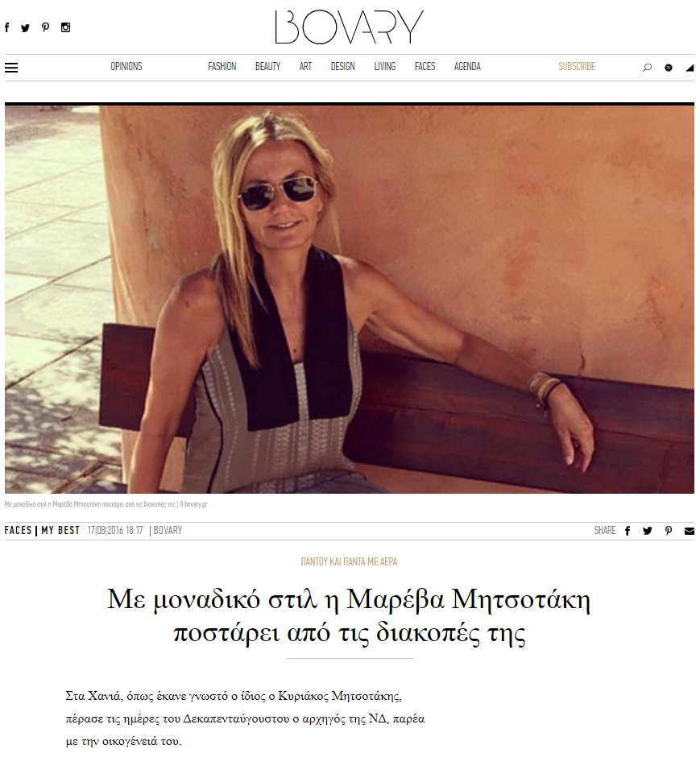Open header Pinterest icon

pos(45,27)
